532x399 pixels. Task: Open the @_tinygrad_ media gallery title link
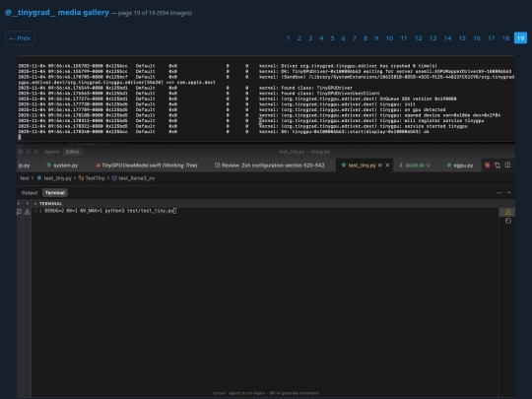click(57, 13)
